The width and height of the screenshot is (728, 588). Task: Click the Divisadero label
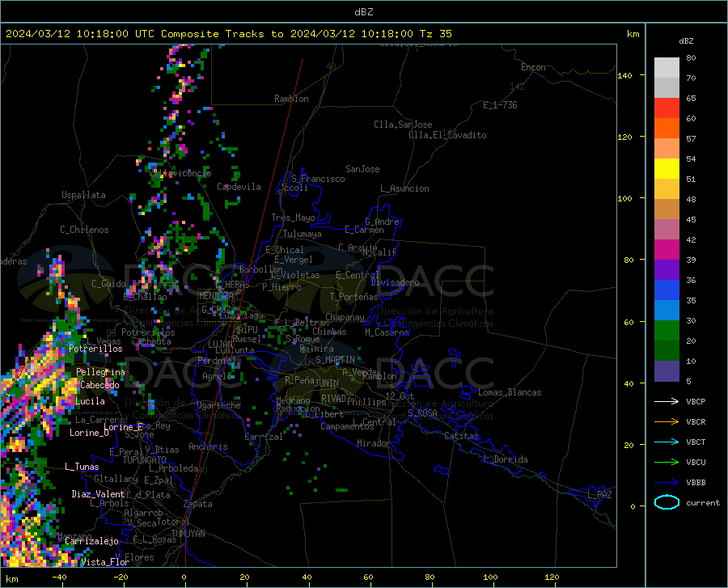click(395, 282)
